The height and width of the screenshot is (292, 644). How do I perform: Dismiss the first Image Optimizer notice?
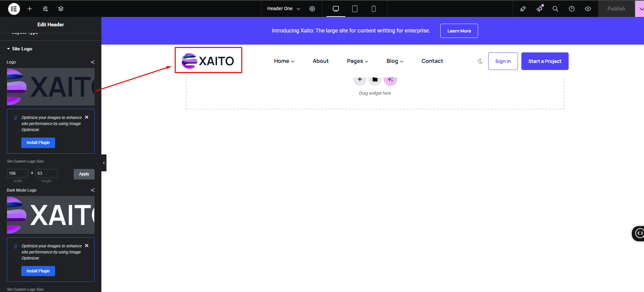click(x=87, y=117)
